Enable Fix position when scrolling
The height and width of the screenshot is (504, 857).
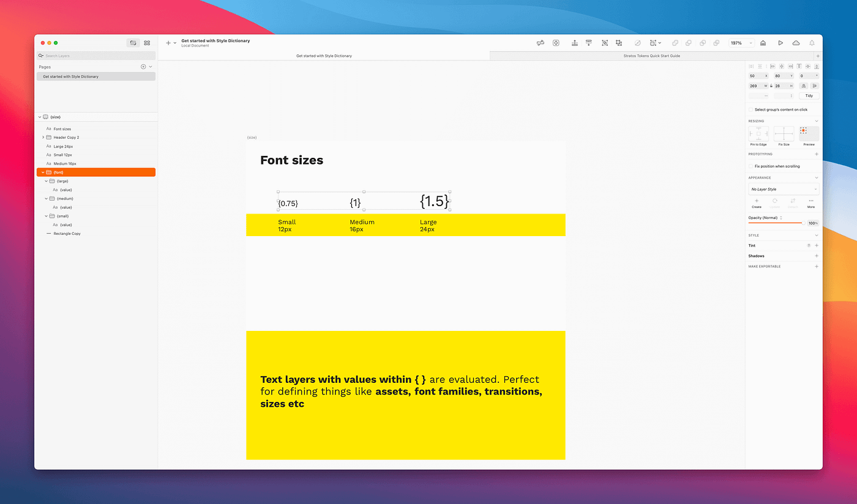(750, 166)
